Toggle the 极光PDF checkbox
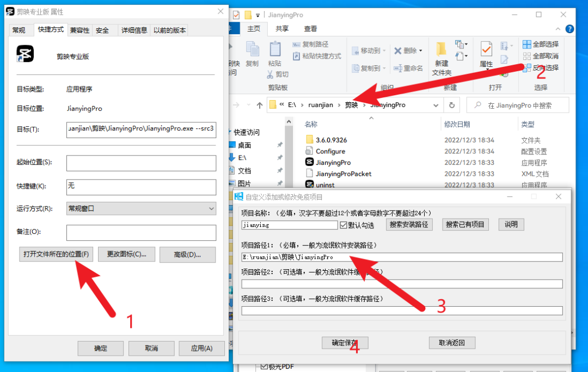The width and height of the screenshot is (588, 372). tap(264, 367)
